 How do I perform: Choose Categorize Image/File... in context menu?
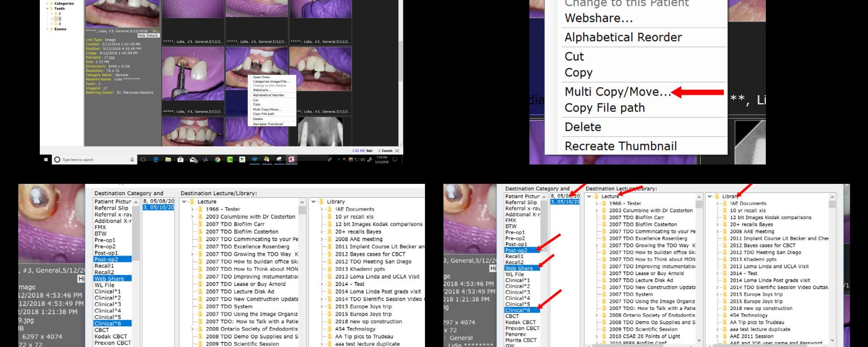click(x=271, y=81)
